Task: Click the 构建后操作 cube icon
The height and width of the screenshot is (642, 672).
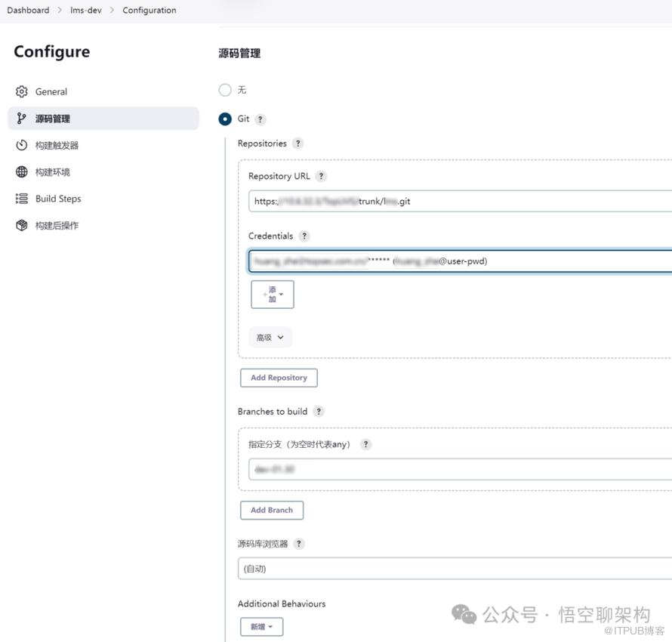Action: click(21, 225)
